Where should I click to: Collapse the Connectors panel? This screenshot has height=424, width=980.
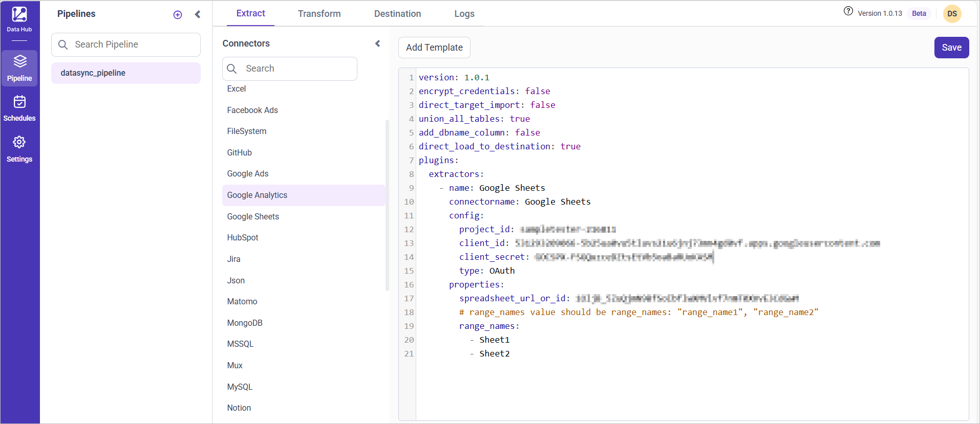[378, 43]
